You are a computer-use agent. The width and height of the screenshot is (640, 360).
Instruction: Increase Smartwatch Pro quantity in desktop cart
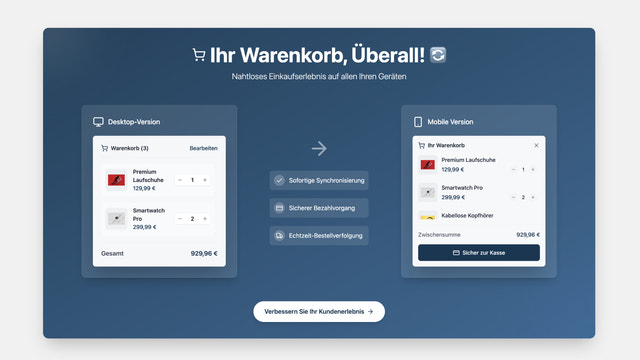pyautogui.click(x=205, y=219)
